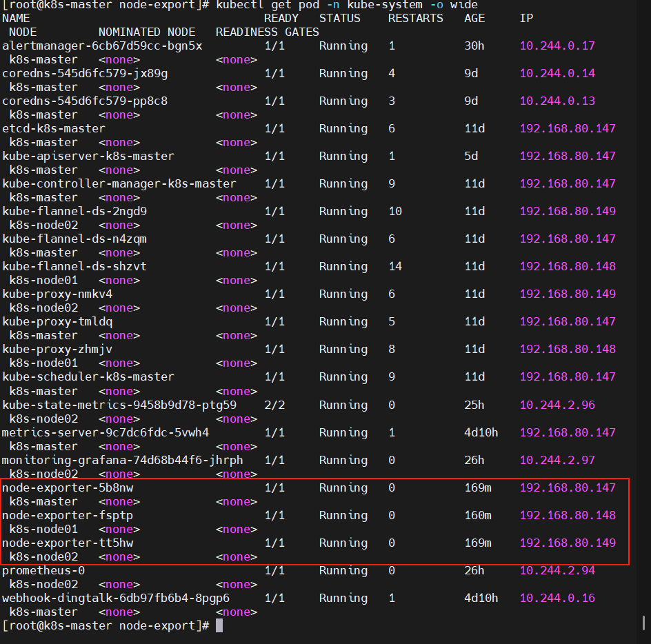Click restart count 14
The image size is (651, 644).
pos(395,266)
